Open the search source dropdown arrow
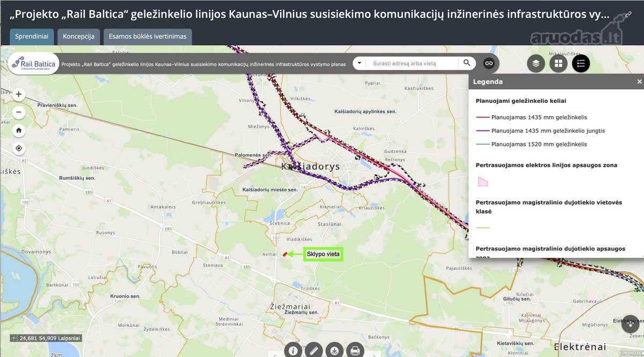 pos(359,63)
